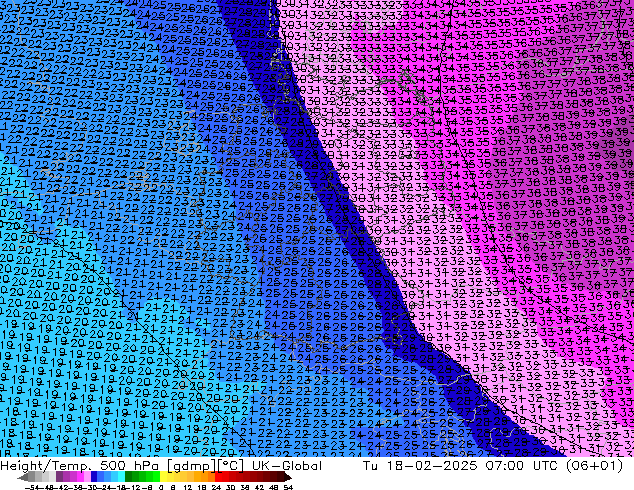The height and width of the screenshot is (490, 634).
Task: Click the '54' legend scale value
Action: [288, 487]
